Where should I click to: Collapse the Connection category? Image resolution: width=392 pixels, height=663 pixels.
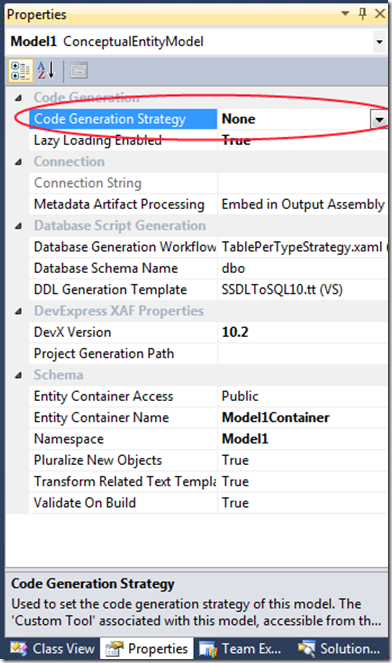pos(18,162)
